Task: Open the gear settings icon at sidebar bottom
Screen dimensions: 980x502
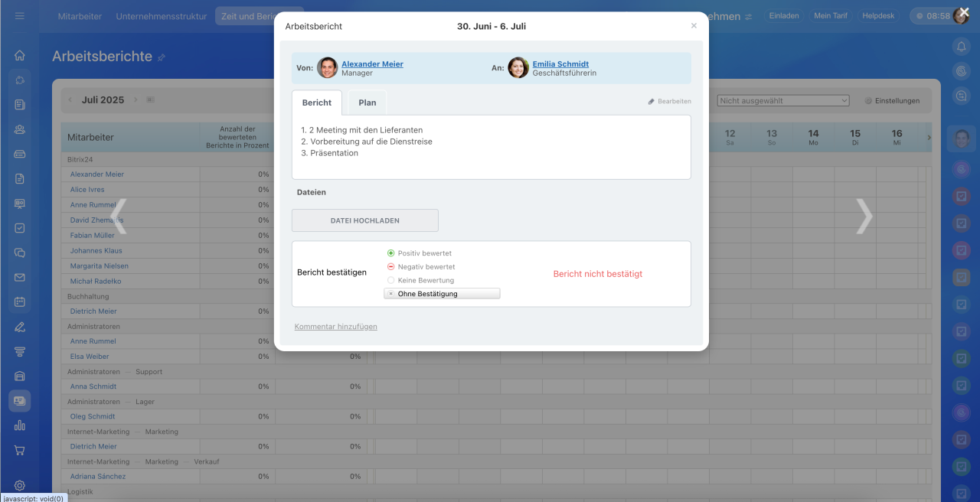Action: click(x=20, y=485)
